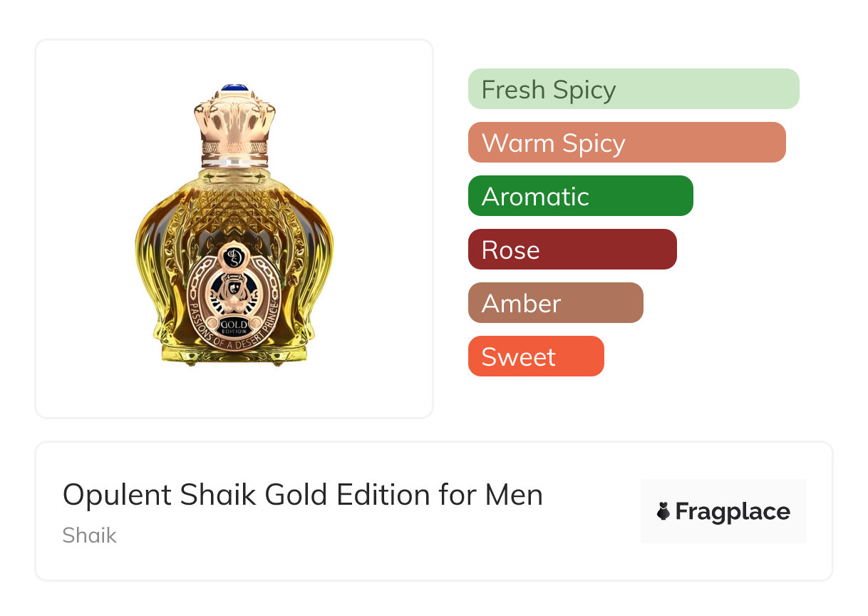Screen dimensions: 868x616
Task: Select the Warm Spicy accord bar
Action: click(626, 143)
